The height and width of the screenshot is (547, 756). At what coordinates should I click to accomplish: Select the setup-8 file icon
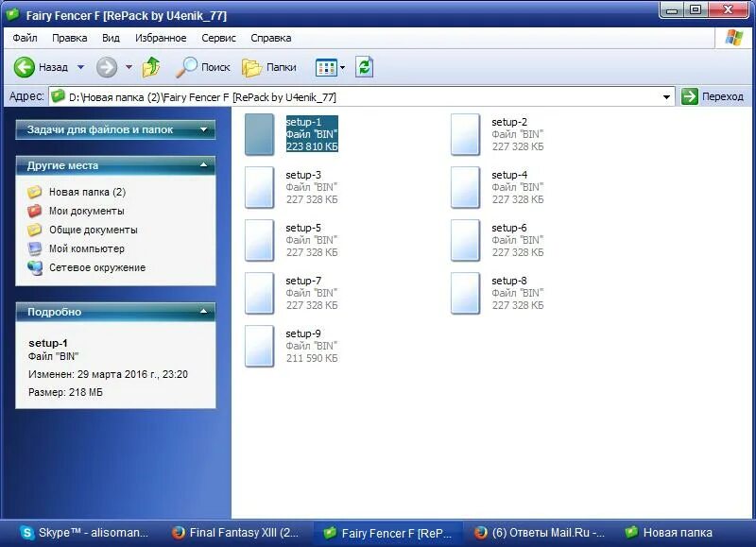pyautogui.click(x=465, y=294)
